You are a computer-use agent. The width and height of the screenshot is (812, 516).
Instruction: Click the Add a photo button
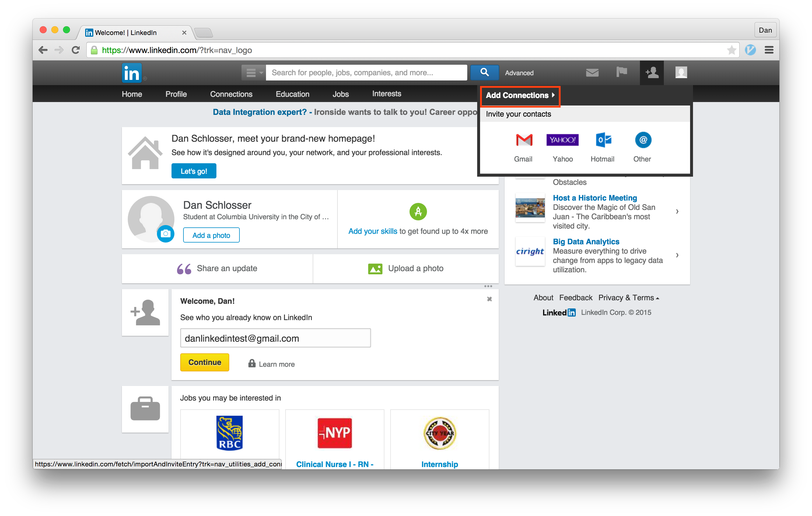tap(211, 235)
